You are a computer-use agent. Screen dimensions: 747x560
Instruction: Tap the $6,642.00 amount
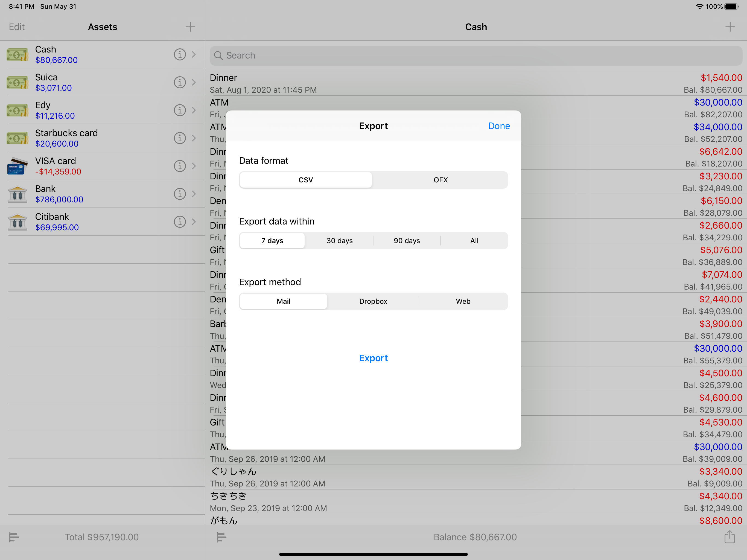click(721, 152)
